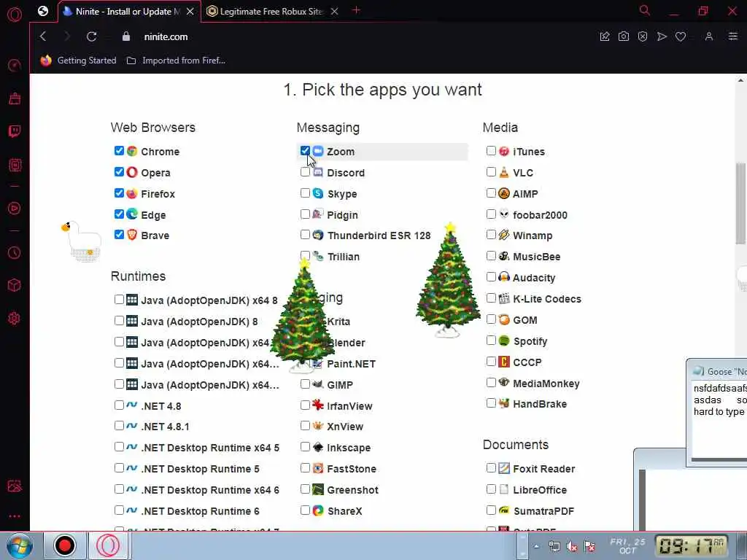Uncheck the Brave checkbox
The height and width of the screenshot is (560, 747).
(x=119, y=235)
